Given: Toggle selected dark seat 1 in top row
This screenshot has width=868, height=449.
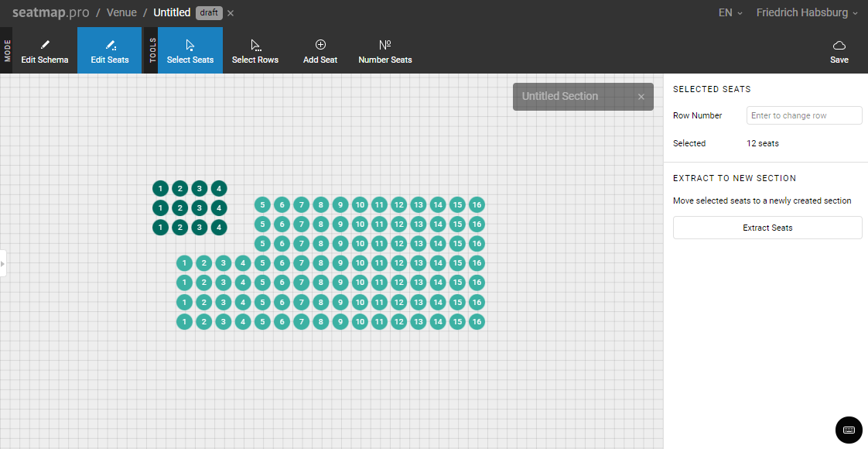Looking at the screenshot, I should coord(160,188).
